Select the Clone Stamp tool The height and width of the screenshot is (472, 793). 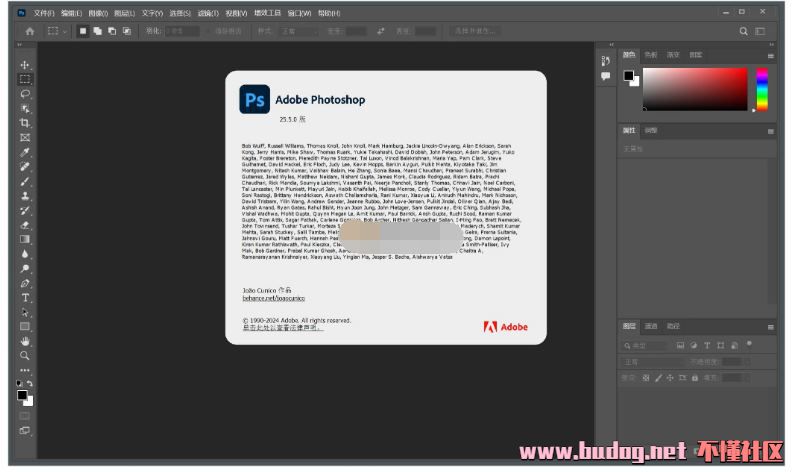[x=25, y=196]
